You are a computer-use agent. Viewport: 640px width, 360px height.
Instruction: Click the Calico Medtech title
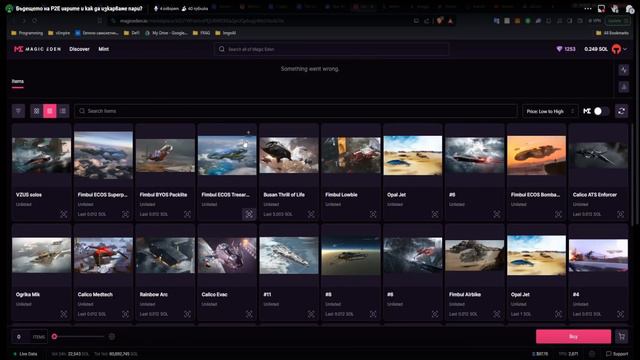coord(95,294)
